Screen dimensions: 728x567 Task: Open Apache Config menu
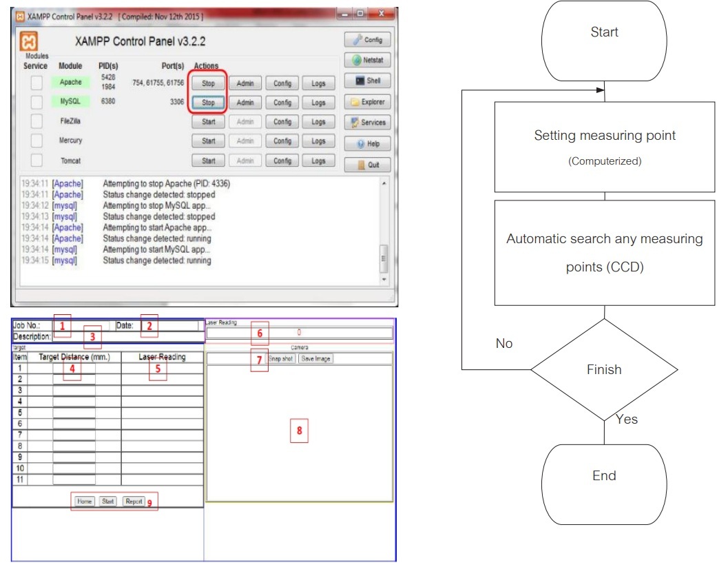click(x=282, y=83)
